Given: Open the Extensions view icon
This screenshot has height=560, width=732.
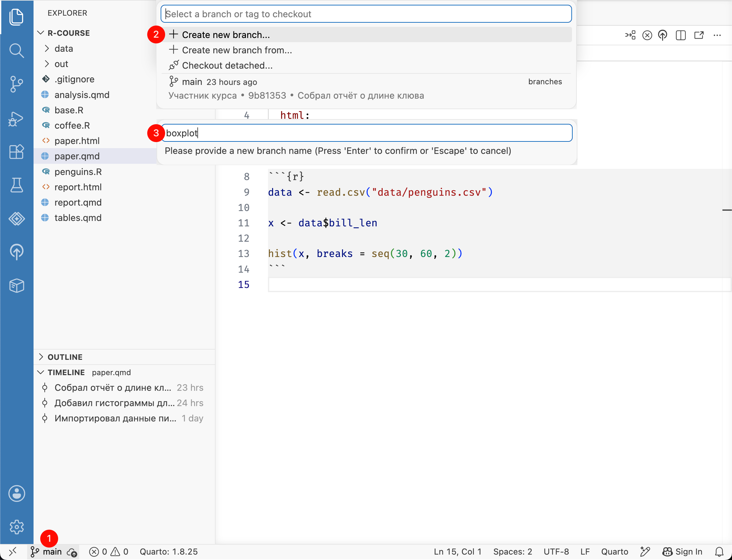Looking at the screenshot, I should coord(16,152).
